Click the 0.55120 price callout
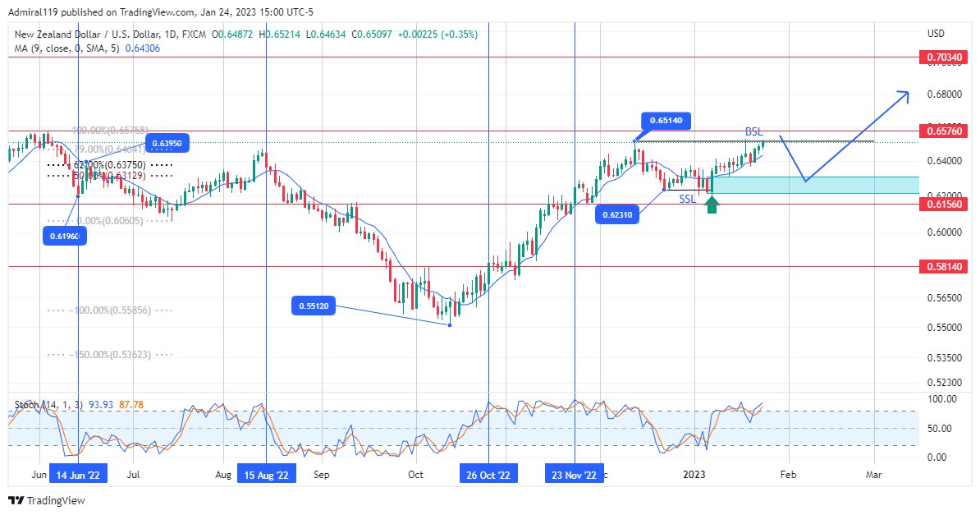The width and height of the screenshot is (980, 515). [314, 306]
